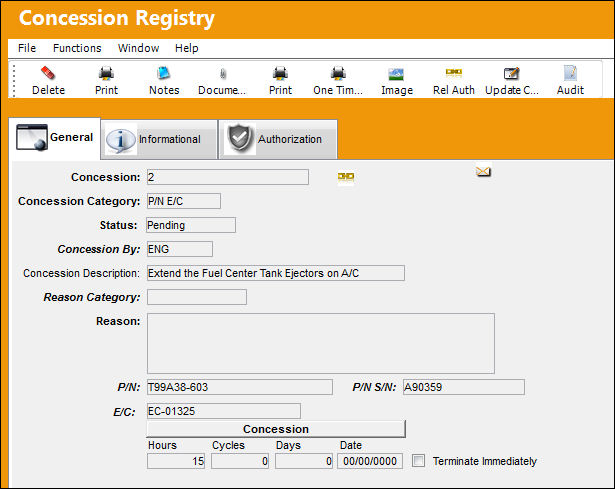Open the Audit toolbar icon
This screenshot has width=615, height=489.
click(570, 73)
